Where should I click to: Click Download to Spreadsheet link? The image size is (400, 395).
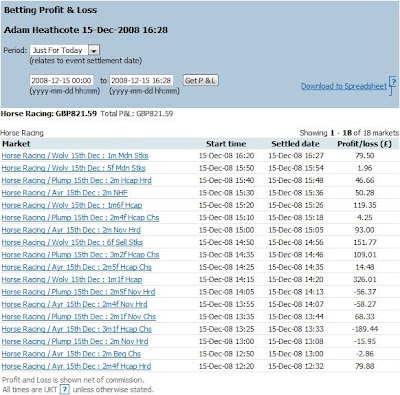[344, 86]
